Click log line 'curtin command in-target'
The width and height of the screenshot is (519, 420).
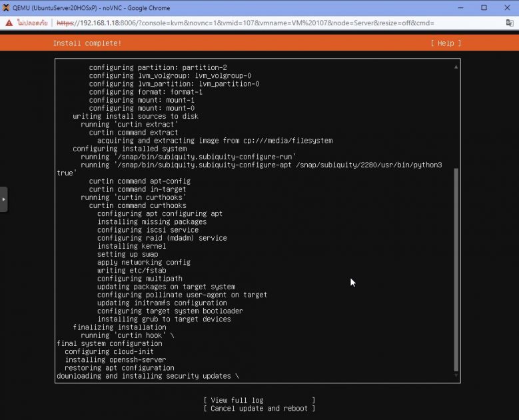138,189
